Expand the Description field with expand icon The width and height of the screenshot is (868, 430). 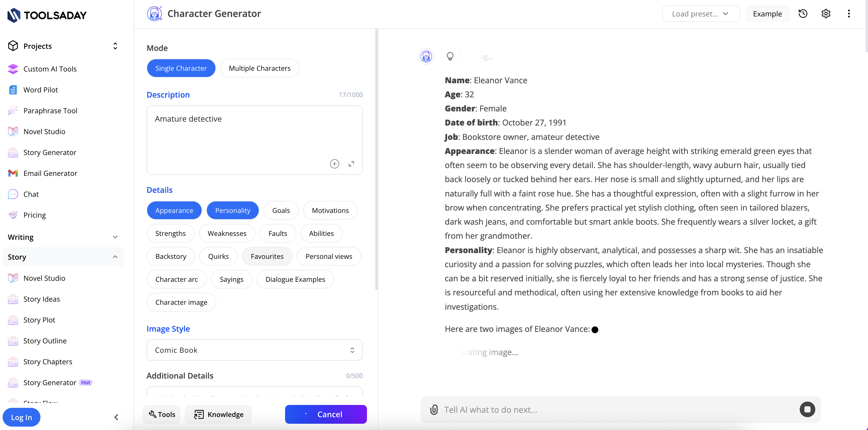(x=351, y=164)
